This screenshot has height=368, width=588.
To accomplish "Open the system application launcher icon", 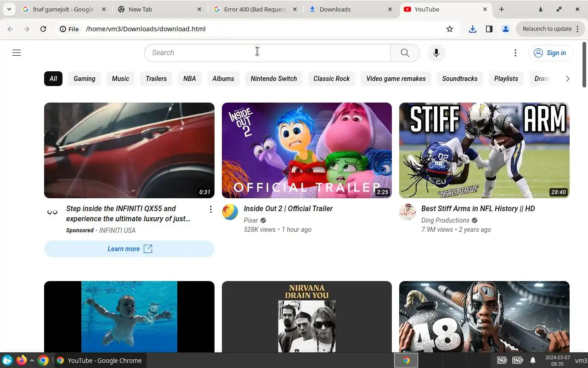I will (7, 361).
